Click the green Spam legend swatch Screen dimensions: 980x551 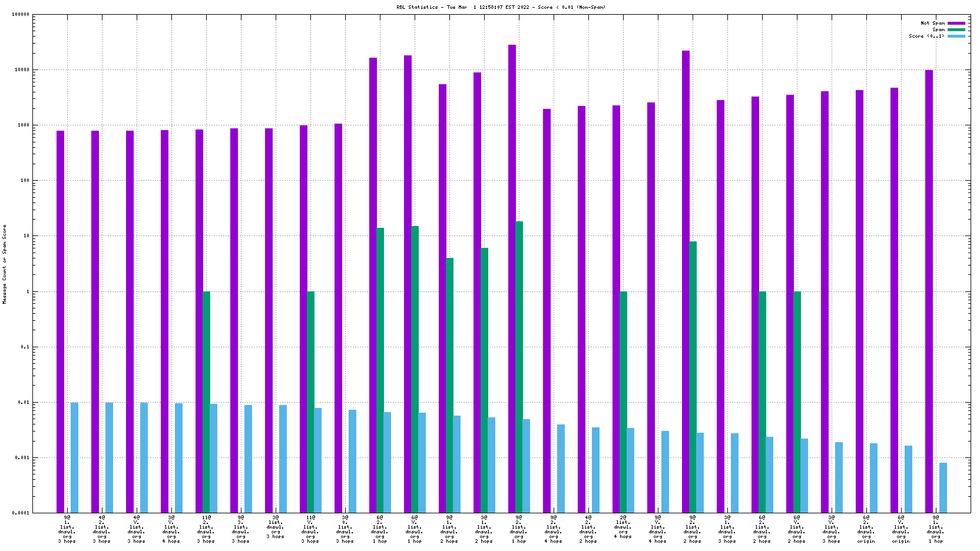[x=956, y=30]
